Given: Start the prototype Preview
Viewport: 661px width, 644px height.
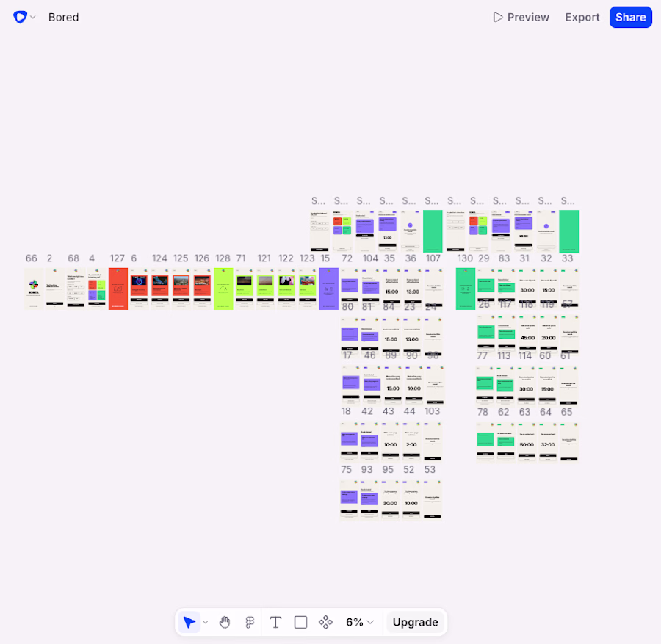Looking at the screenshot, I should point(521,18).
